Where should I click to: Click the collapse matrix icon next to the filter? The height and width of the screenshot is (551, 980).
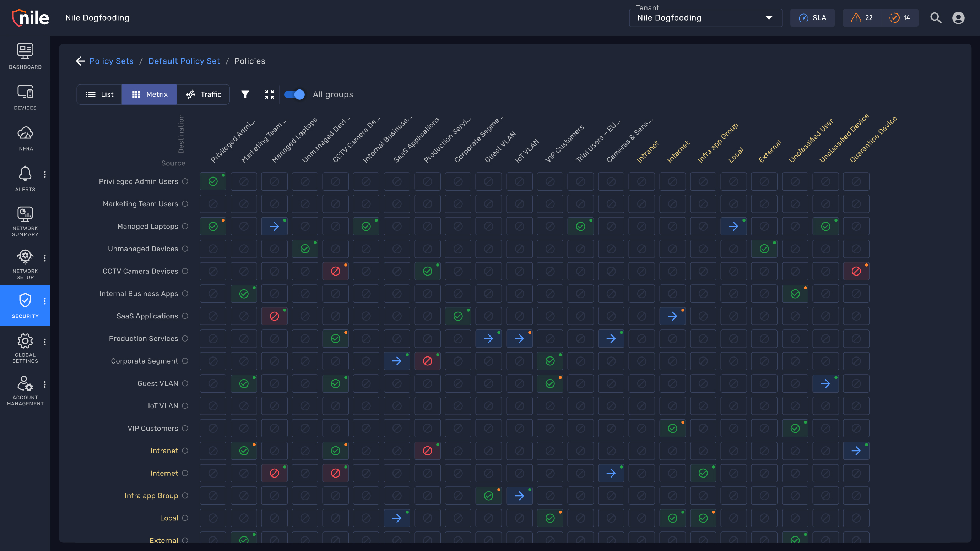pyautogui.click(x=270, y=94)
